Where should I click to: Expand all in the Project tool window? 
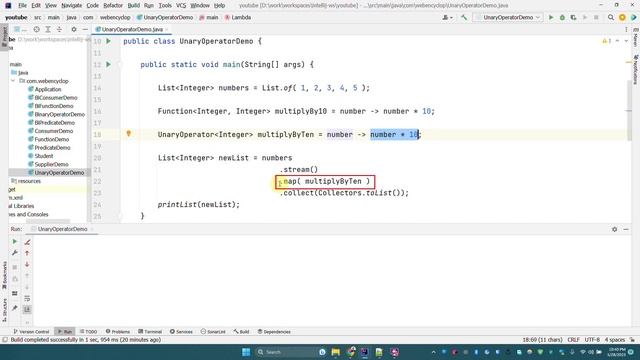pyautogui.click(x=48, y=29)
